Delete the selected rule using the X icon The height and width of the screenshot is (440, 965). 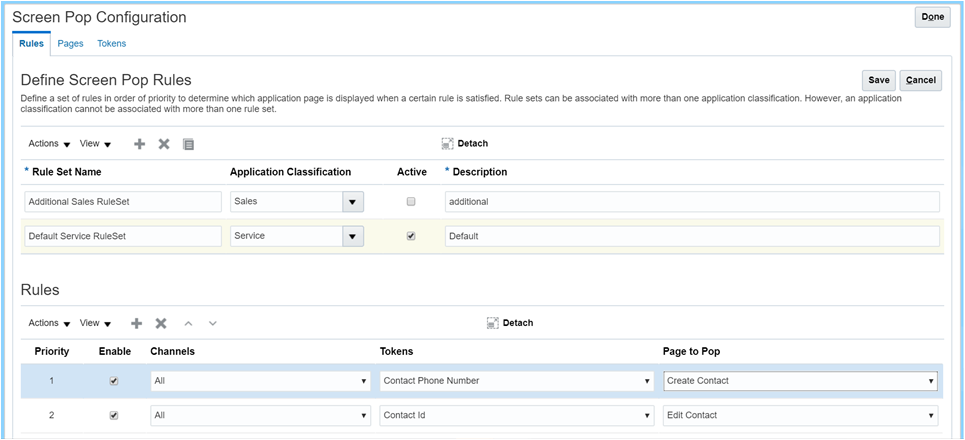[161, 323]
